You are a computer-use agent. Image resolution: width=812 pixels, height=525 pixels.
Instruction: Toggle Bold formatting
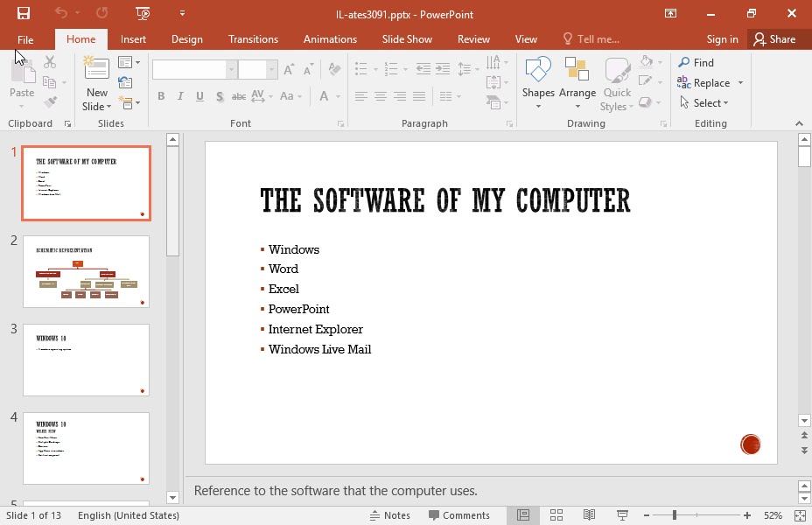point(161,96)
